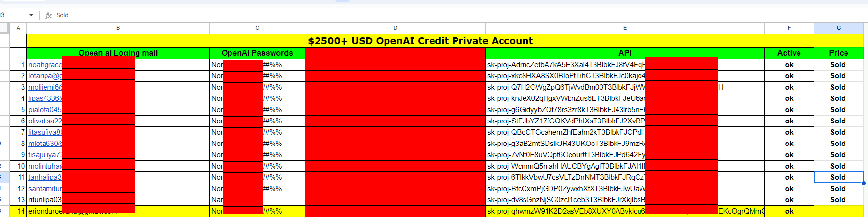
Task: Select column E header
Action: (x=625, y=28)
